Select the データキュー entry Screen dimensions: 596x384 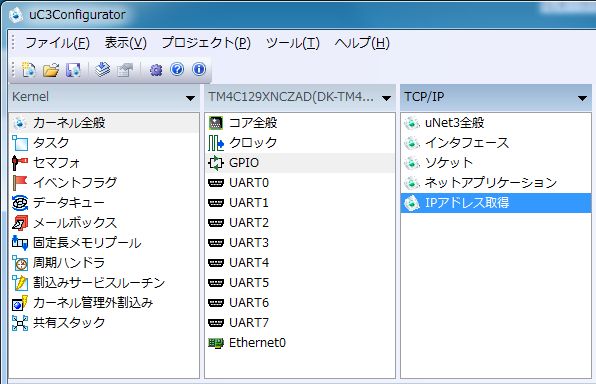104,203
